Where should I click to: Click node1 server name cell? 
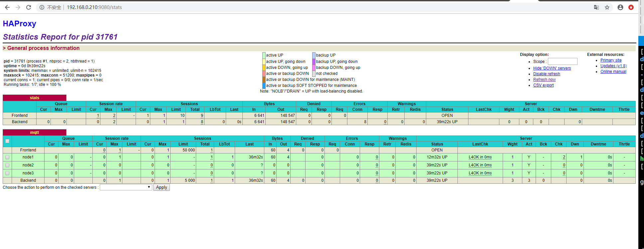(28, 157)
